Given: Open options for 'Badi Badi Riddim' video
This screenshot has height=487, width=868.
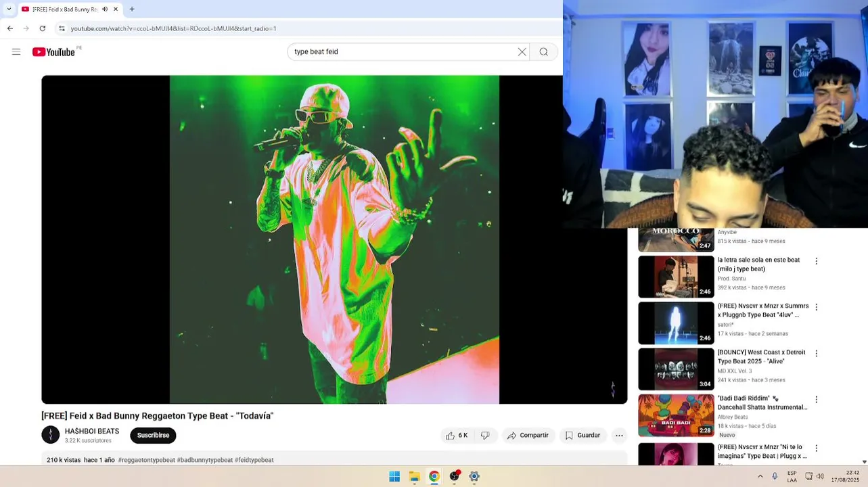Looking at the screenshot, I should click(817, 400).
